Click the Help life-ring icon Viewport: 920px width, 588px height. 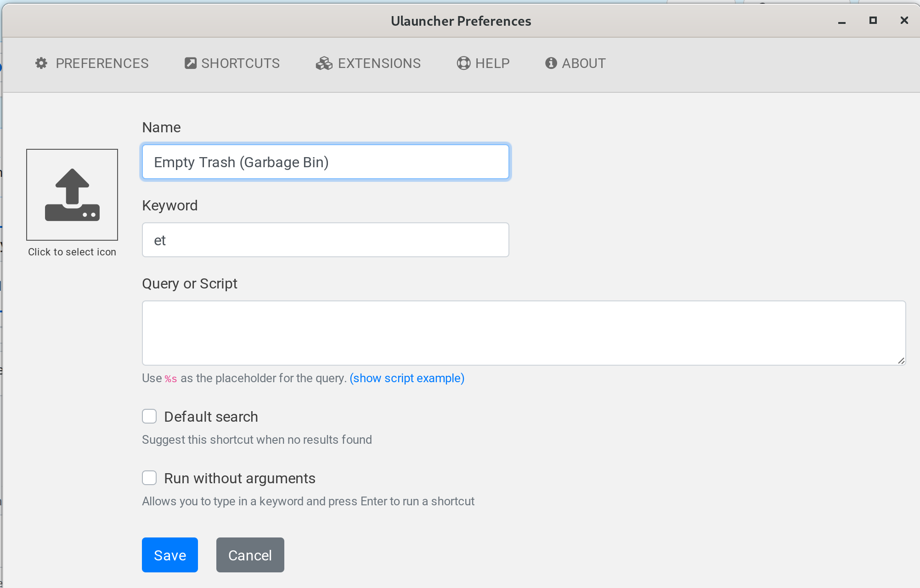463,63
